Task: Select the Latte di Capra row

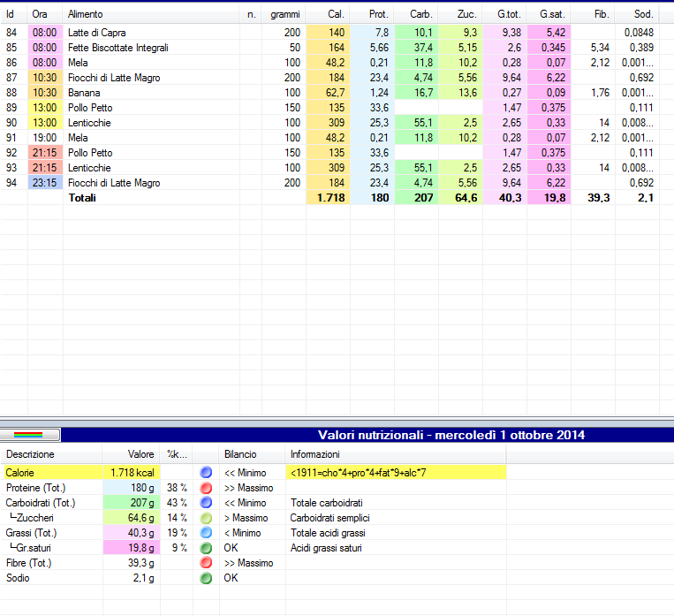Action: (x=96, y=33)
